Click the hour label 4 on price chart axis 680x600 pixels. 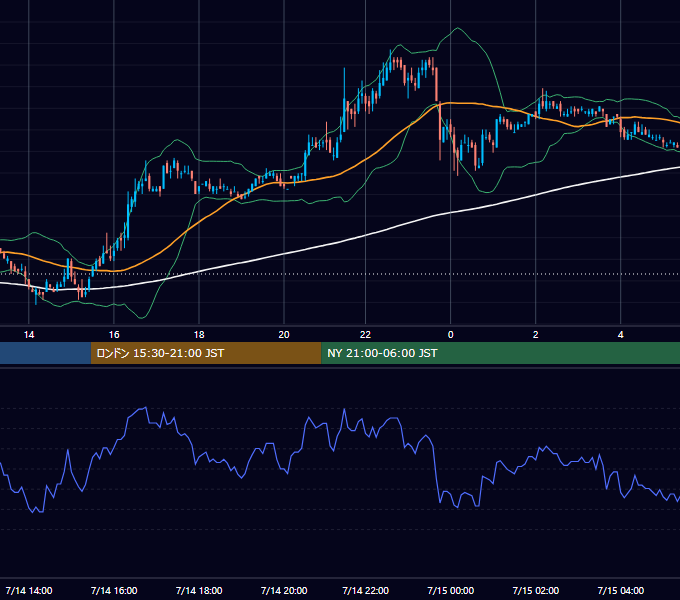[620, 335]
